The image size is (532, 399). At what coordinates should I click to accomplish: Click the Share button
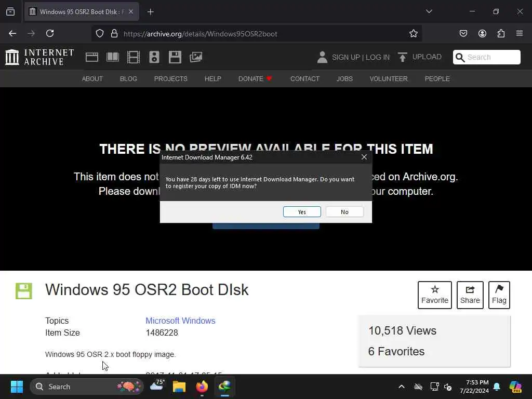tap(470, 295)
